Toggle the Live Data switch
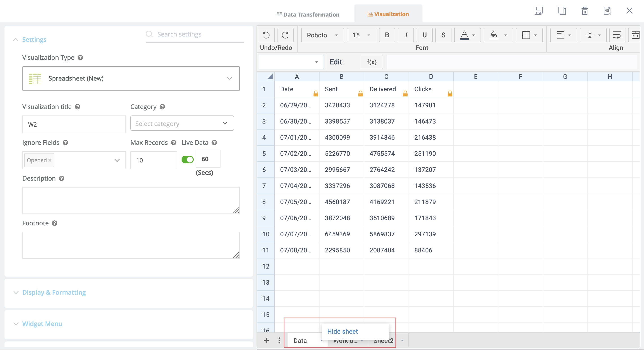The height and width of the screenshot is (350, 644). pos(188,160)
